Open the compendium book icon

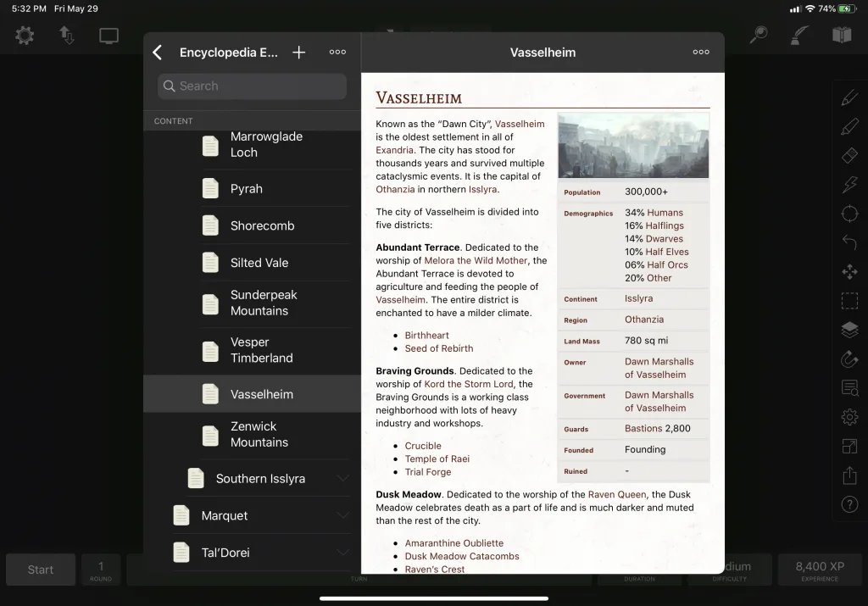coord(842,35)
